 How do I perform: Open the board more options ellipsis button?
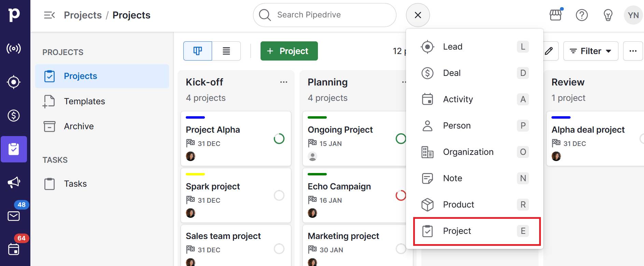tap(633, 51)
